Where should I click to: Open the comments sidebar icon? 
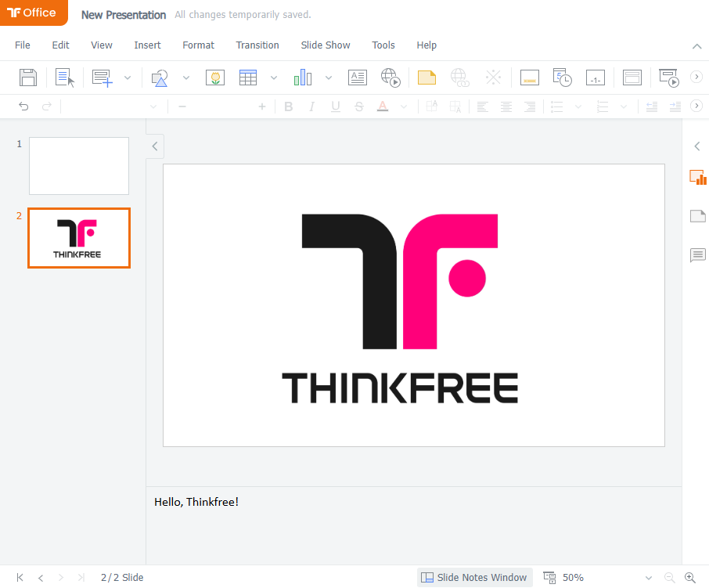(x=698, y=255)
